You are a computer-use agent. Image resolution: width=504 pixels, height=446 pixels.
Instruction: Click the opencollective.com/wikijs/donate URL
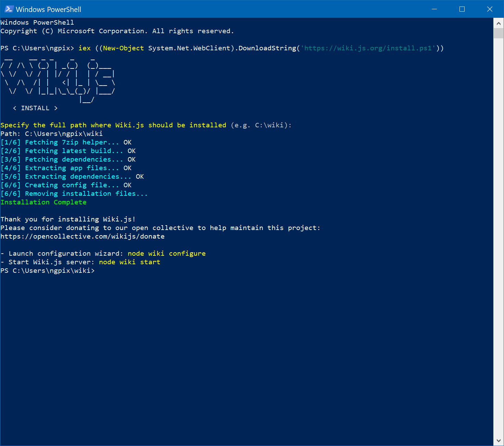point(83,237)
